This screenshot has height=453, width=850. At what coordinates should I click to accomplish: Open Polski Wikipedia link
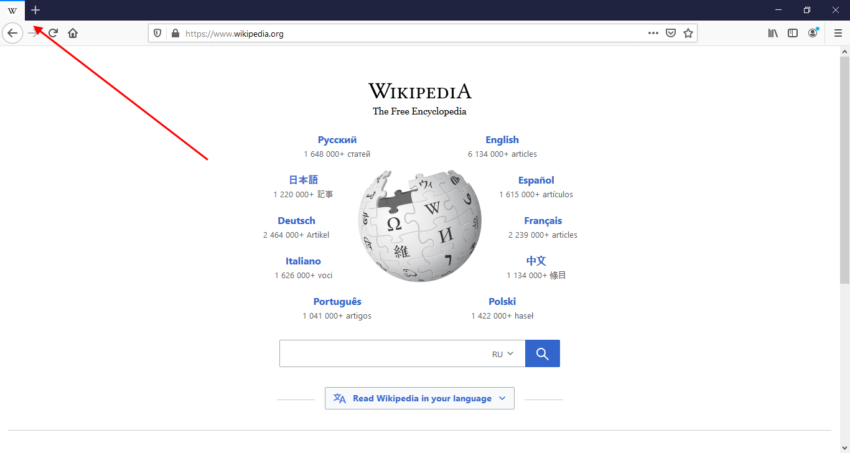(x=502, y=301)
